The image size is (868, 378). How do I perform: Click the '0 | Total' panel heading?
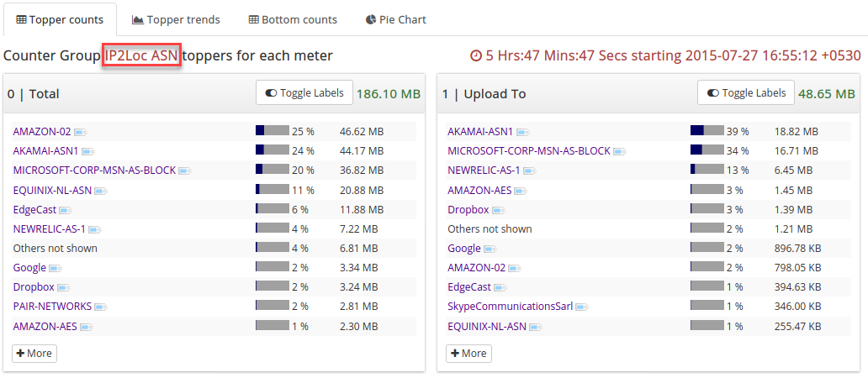tap(33, 94)
